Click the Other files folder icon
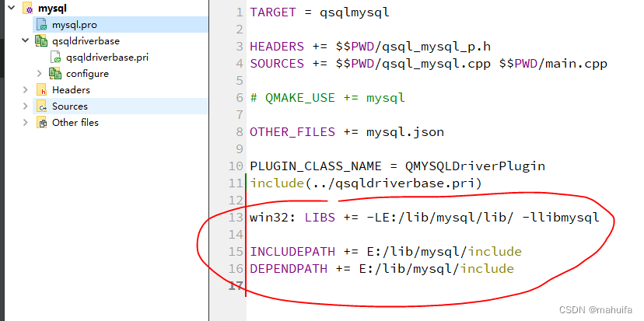Viewport: 644px width, 321px height. (41, 123)
